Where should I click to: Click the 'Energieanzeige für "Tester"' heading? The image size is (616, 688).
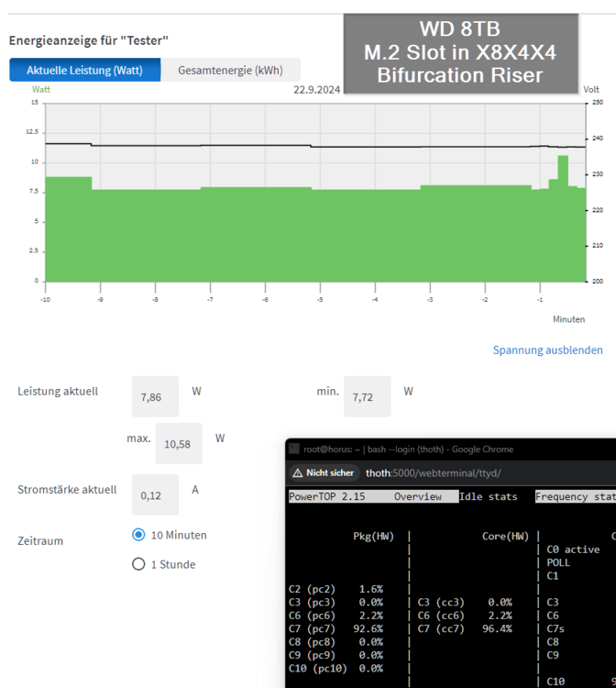point(89,40)
